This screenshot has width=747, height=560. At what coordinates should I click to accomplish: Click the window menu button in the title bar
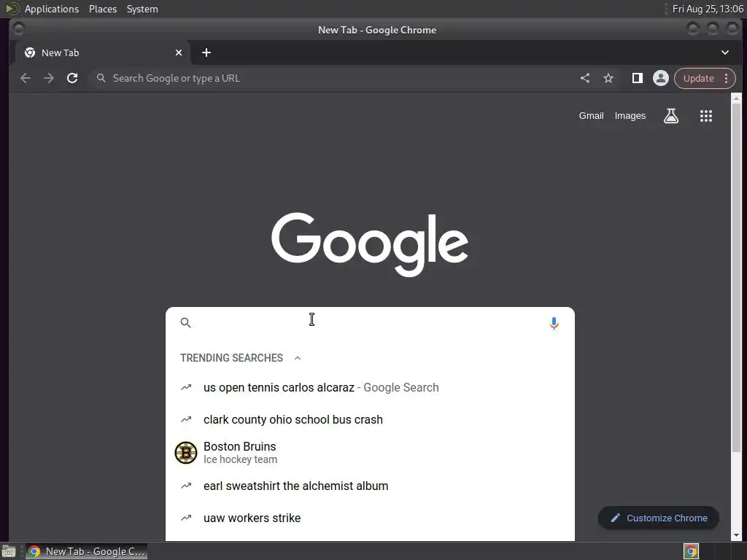pos(18,29)
